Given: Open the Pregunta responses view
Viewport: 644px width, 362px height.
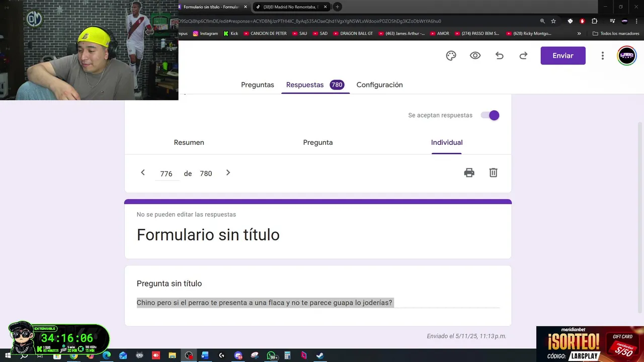Looking at the screenshot, I should 318,142.
